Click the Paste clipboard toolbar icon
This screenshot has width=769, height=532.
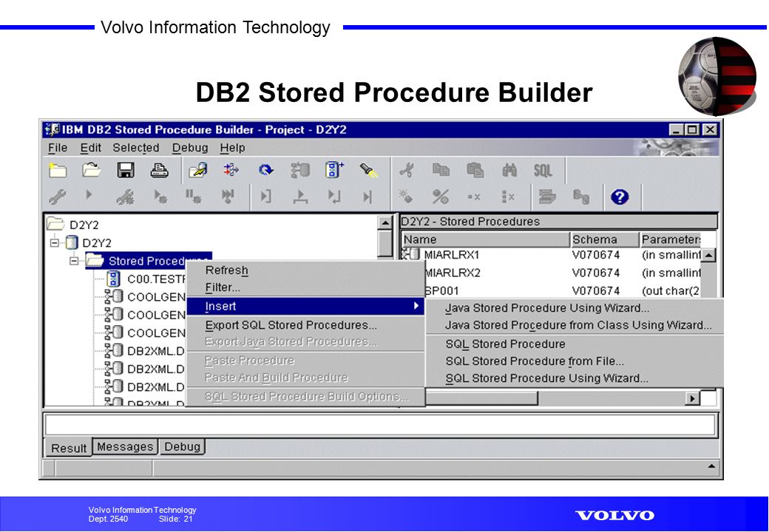click(x=475, y=170)
